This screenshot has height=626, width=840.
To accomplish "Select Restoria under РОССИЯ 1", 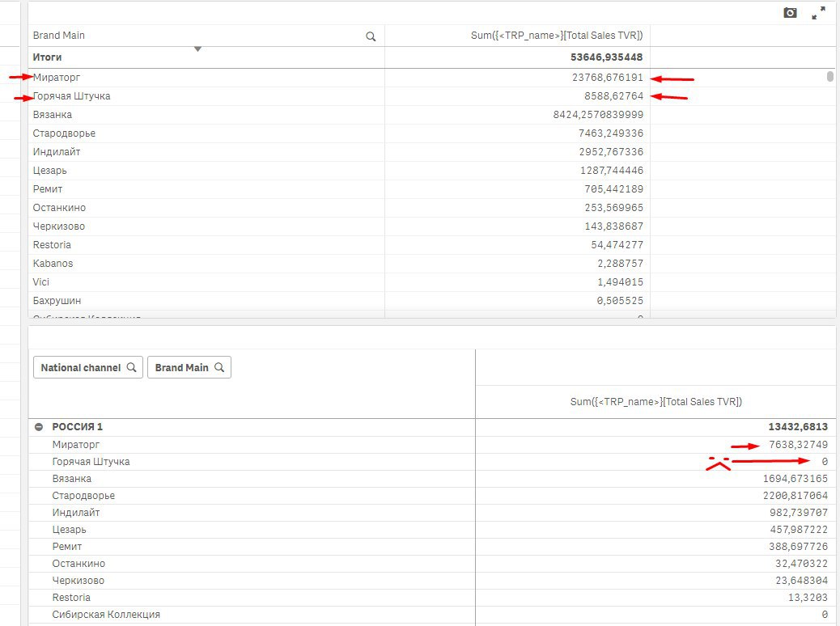I will pos(71,598).
